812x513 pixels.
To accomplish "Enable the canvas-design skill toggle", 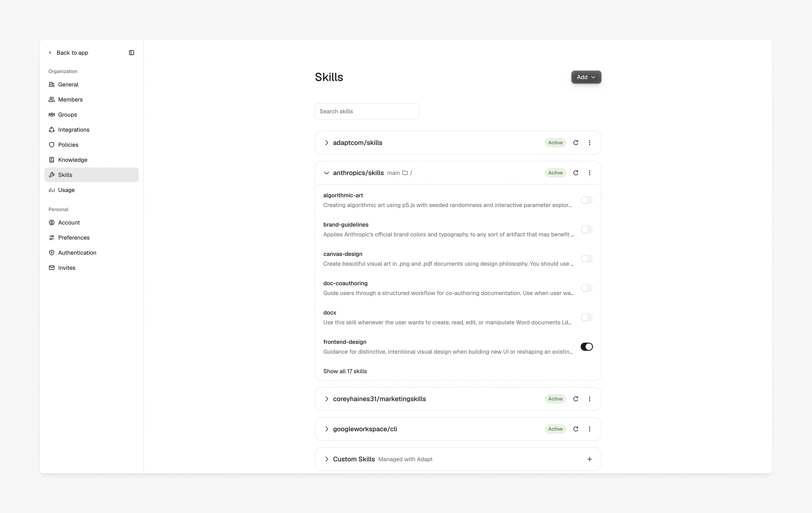I will coord(586,259).
